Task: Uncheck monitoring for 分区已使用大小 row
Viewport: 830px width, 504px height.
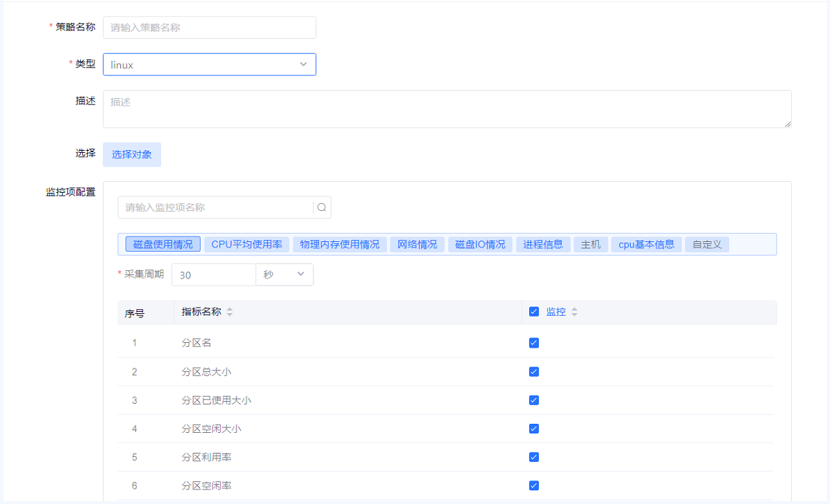Action: [534, 400]
